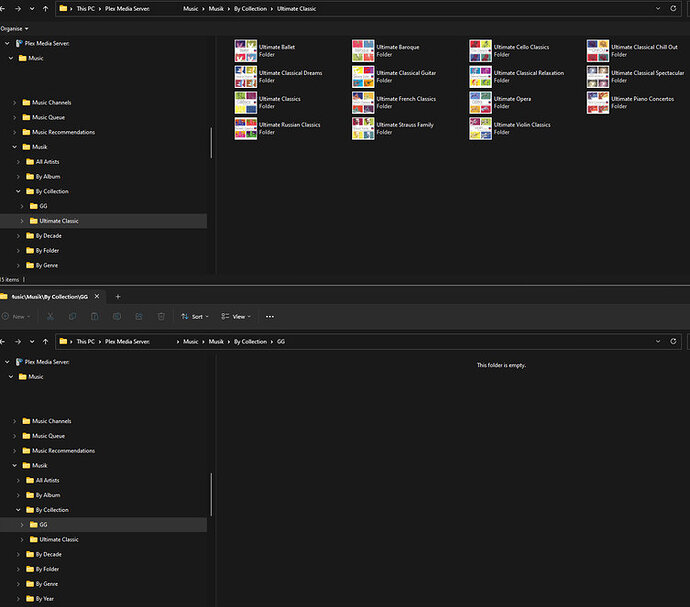Open the Ultimate Piano Concertos folder icon
690x607 pixels.
598,103
